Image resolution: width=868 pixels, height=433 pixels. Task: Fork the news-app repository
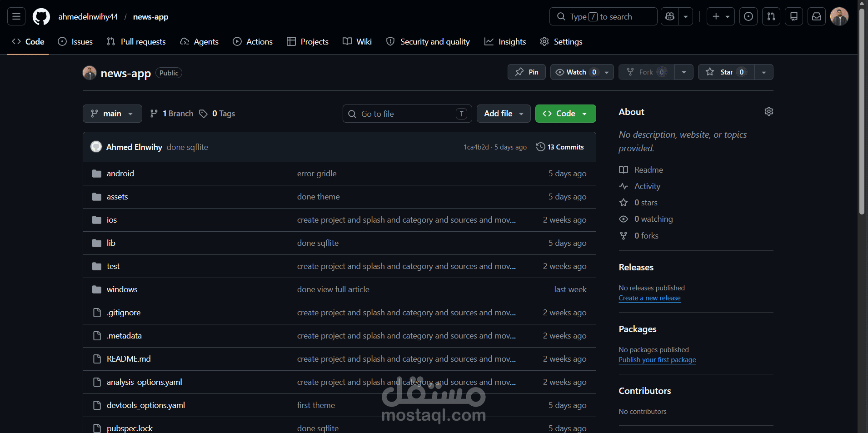(x=647, y=72)
